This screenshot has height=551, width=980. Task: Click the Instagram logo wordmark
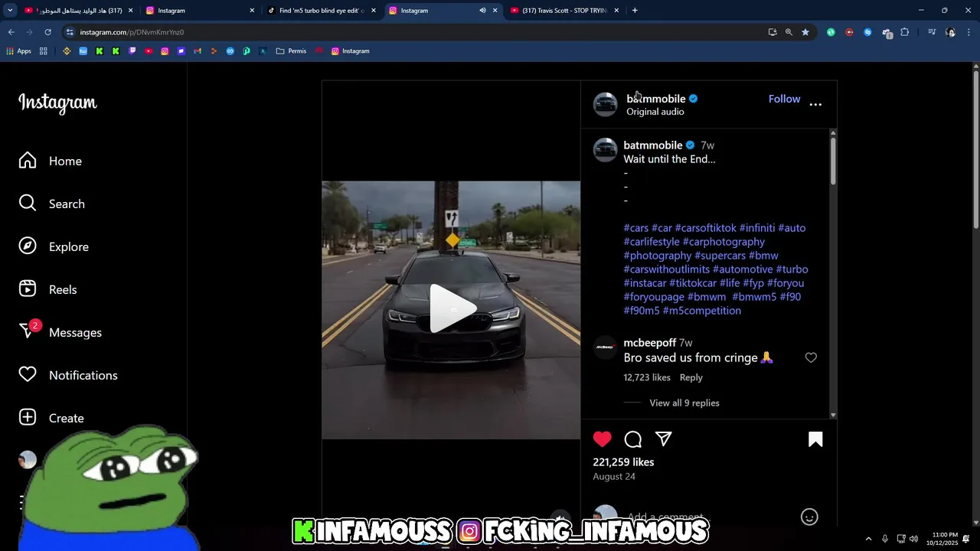click(57, 103)
